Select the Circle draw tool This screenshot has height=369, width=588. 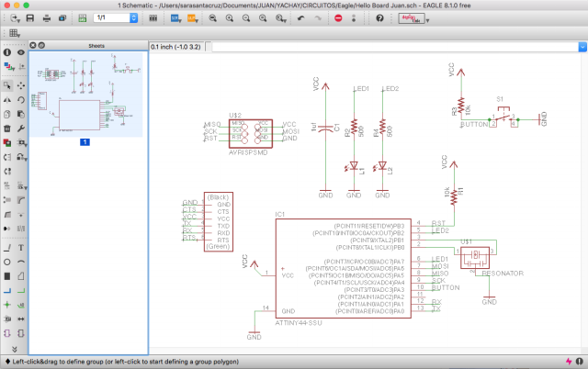pos(7,262)
